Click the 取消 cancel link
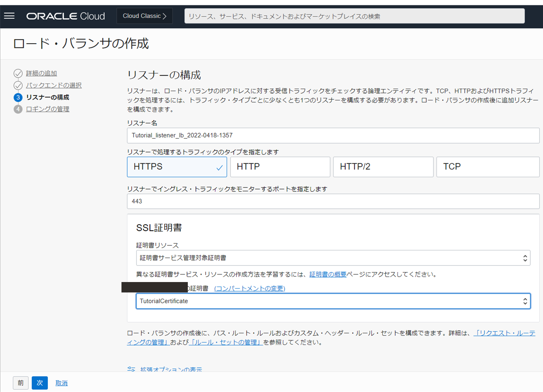 point(61,383)
